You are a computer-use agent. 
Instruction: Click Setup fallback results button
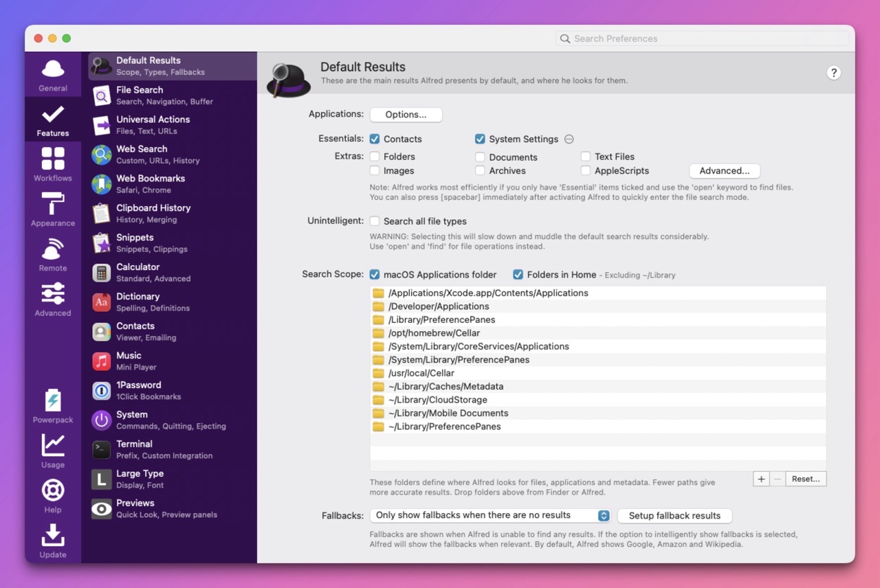click(674, 516)
